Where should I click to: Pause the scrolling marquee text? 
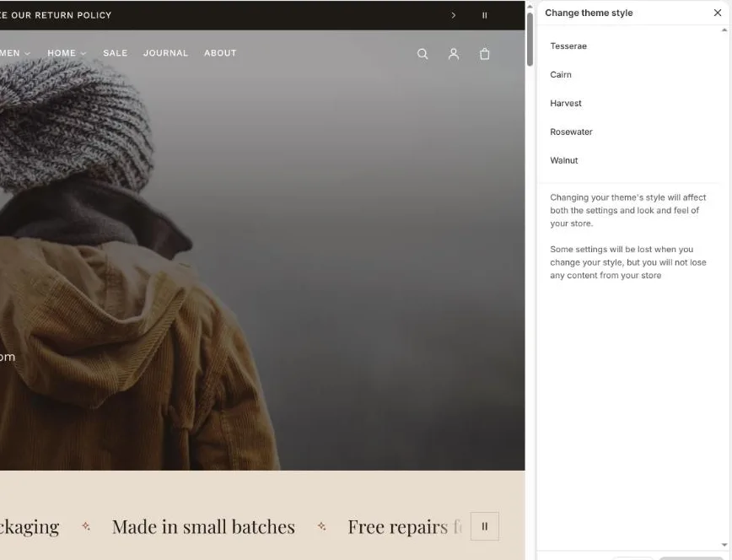pyautogui.click(x=485, y=526)
